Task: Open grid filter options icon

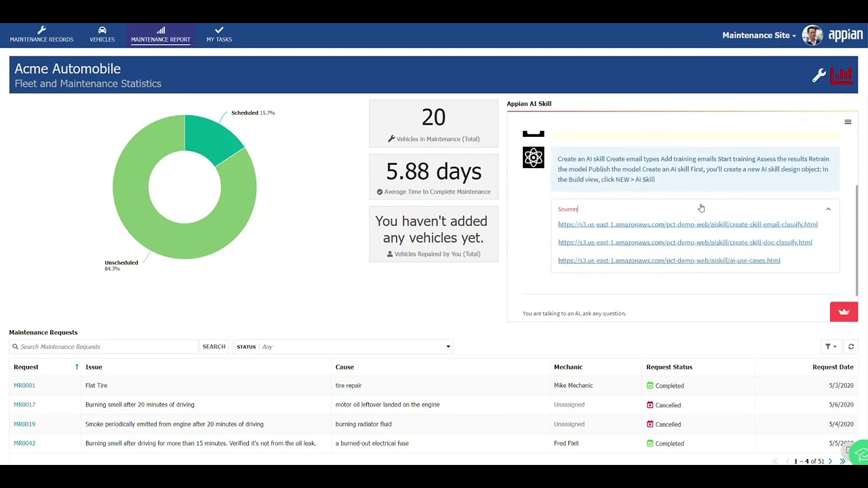Action: [831, 347]
